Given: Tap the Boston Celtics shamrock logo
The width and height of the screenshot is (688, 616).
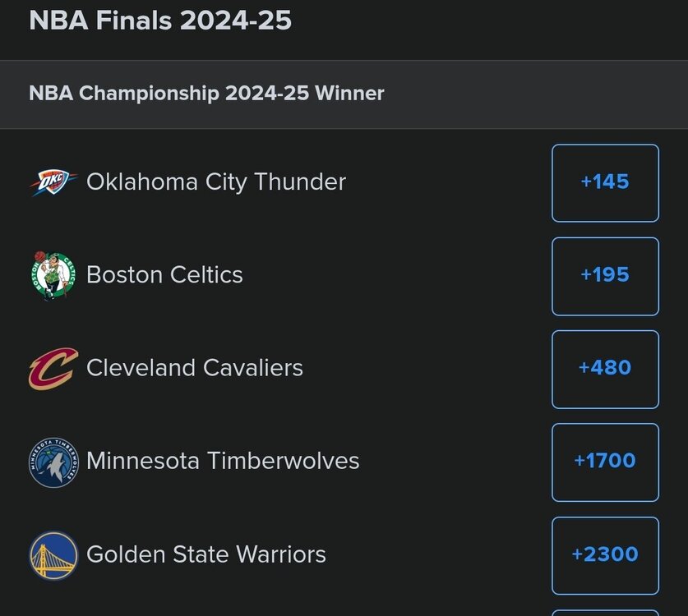Looking at the screenshot, I should coord(53,275).
